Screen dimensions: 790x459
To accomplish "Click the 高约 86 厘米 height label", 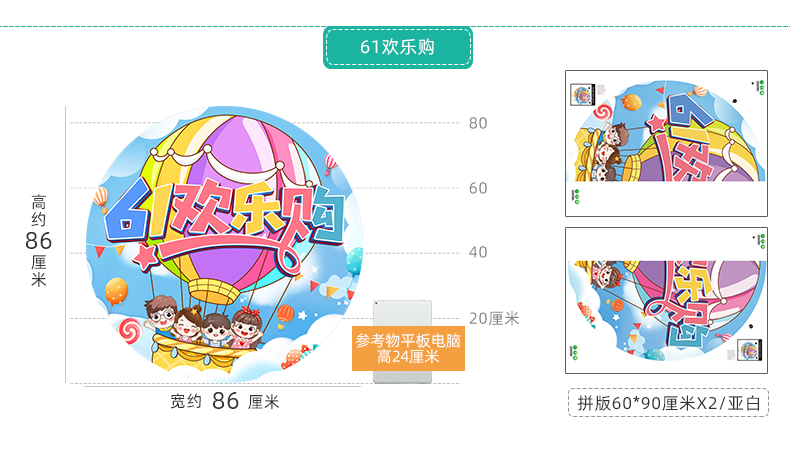I will 39,241.
